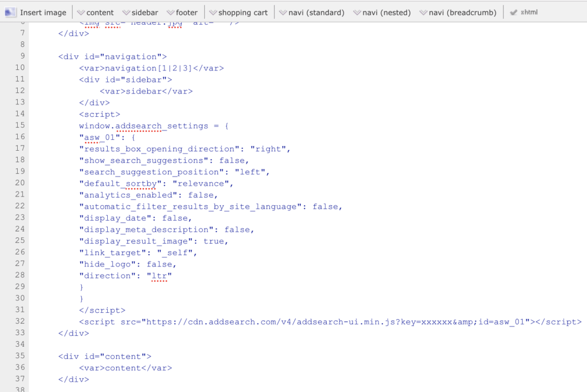Screen dimensions: 587x392
Task: Click the underlined word addsearch in code
Action: pos(140,126)
